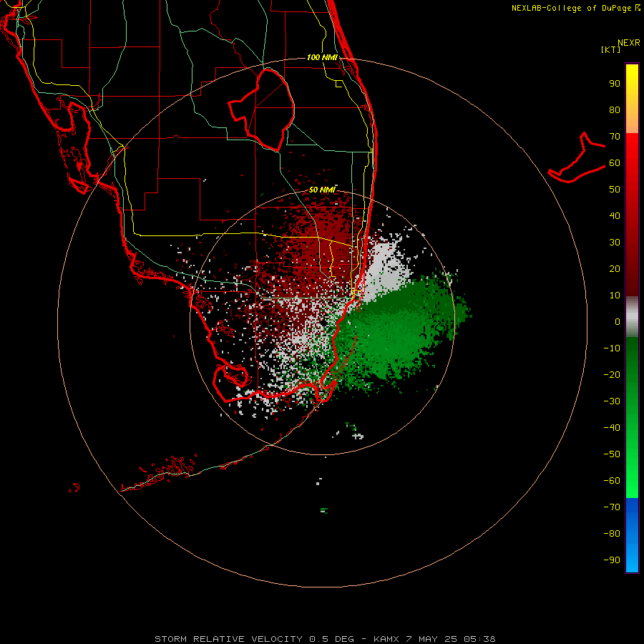
Task: Click the 30 value on the velocity scale
Action: [x=615, y=243]
